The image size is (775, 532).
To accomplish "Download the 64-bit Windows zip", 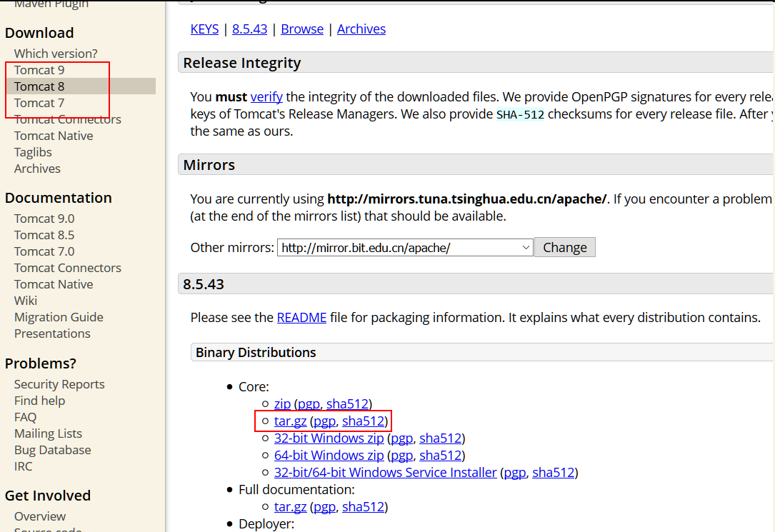I will [329, 456].
